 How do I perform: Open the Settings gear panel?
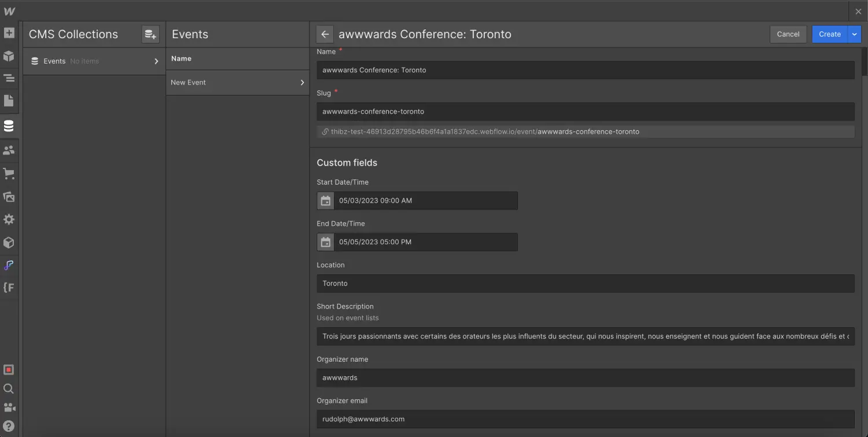9,219
